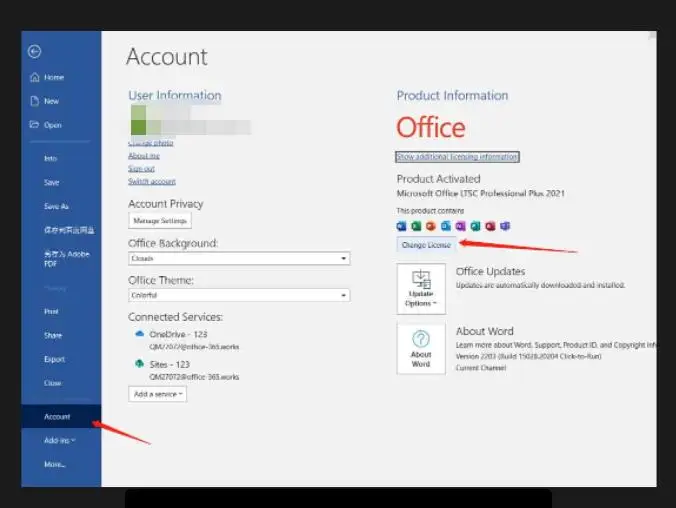The height and width of the screenshot is (508, 676).
Task: Open the Update Options menu
Action: (421, 288)
